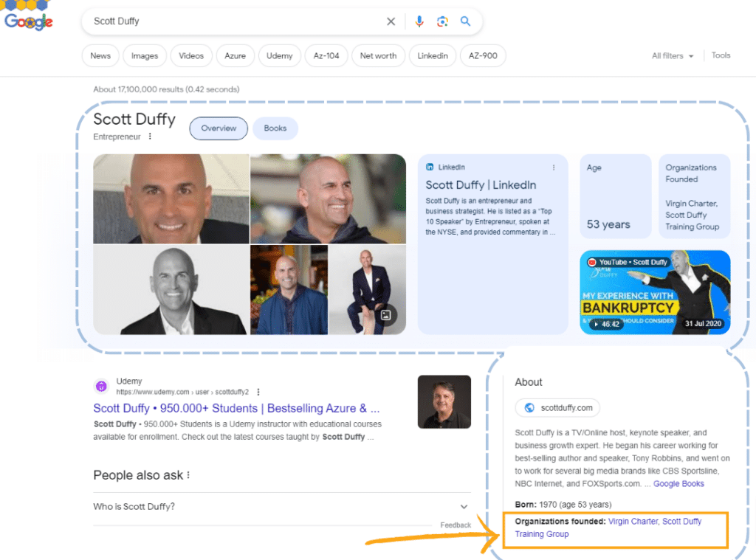
Task: Click the Born 1970 text
Action: coord(563,505)
